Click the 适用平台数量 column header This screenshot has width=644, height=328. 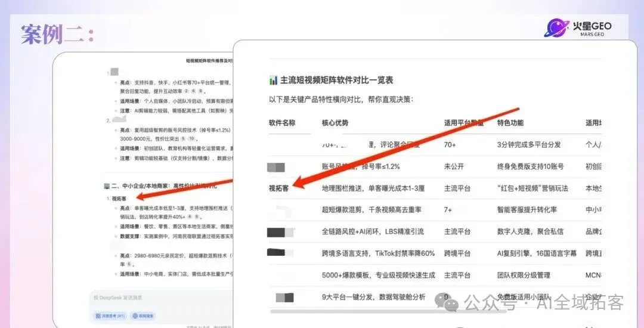[464, 122]
